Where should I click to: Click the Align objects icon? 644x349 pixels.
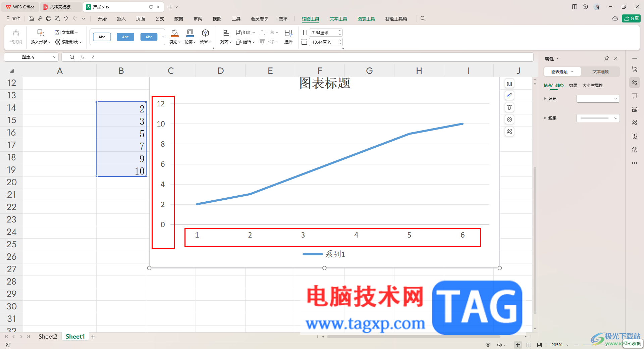coord(226,33)
